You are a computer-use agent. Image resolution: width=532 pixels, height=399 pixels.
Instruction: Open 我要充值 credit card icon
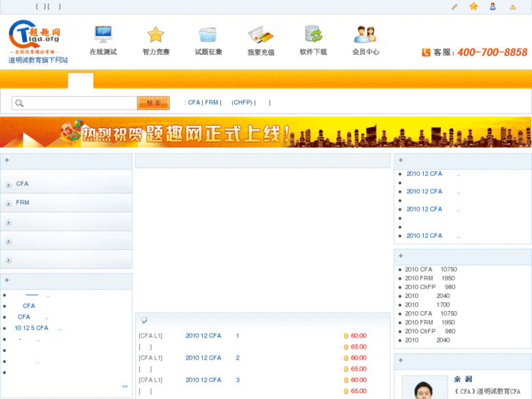[x=261, y=34]
